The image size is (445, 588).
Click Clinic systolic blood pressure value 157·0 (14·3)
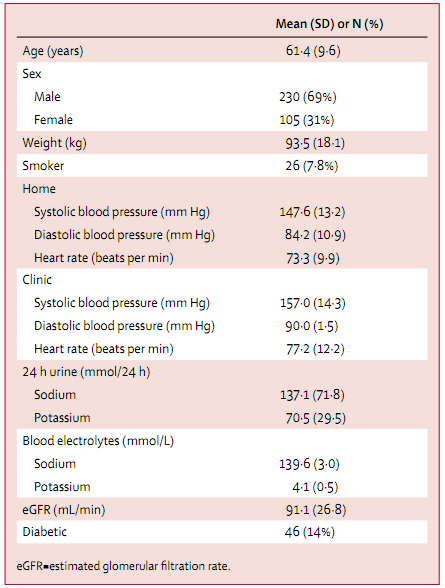tap(313, 303)
